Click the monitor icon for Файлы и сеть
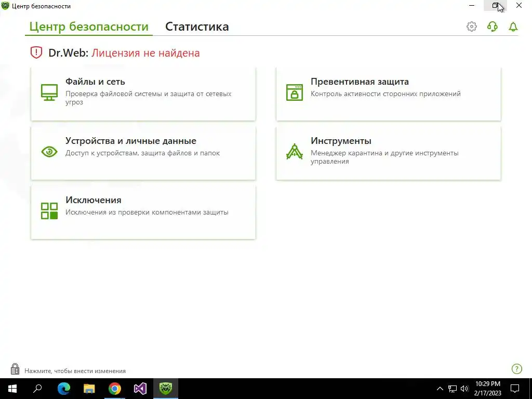The width and height of the screenshot is (532, 399). click(x=49, y=92)
